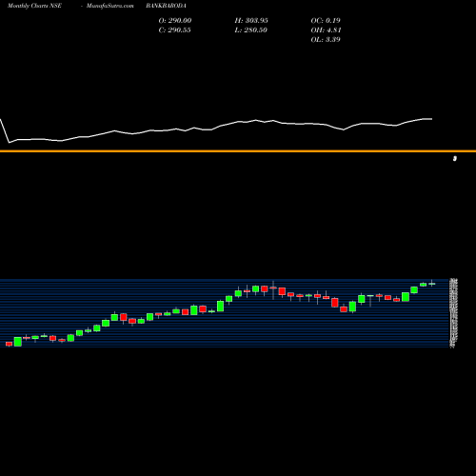Select the open price 'O: 290.00'
The image size is (476, 476).
pos(175,20)
